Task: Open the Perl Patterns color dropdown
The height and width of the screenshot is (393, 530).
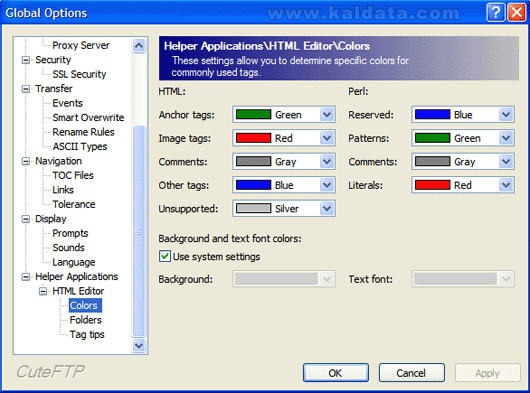Action: pyautogui.click(x=506, y=138)
